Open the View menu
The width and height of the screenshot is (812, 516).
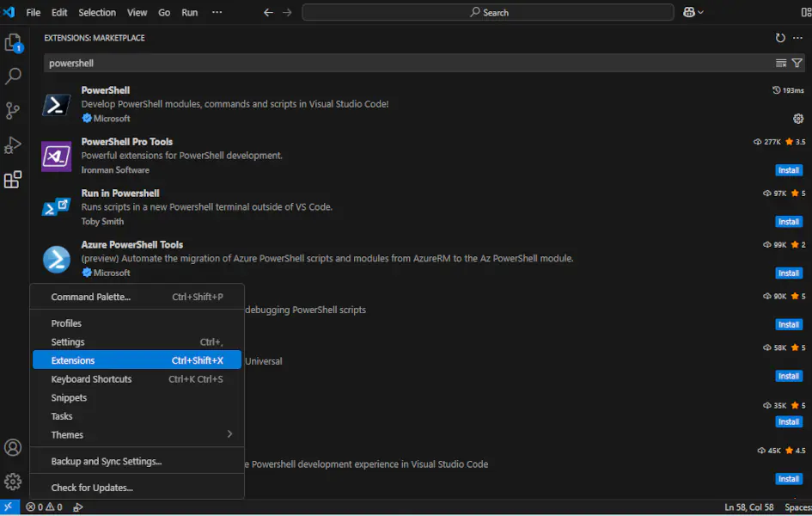(x=137, y=12)
